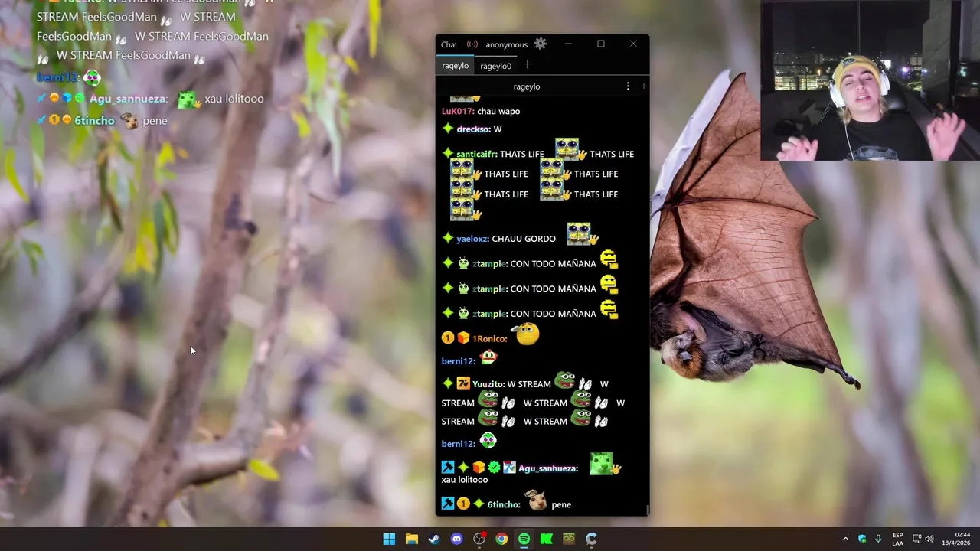Click the verified green check badge by Agu_sanhueza

(x=494, y=468)
